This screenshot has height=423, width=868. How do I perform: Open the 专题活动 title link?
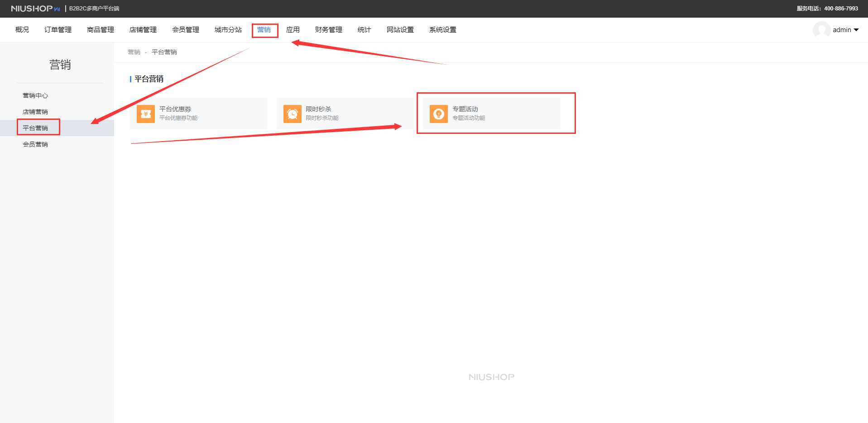coord(465,109)
